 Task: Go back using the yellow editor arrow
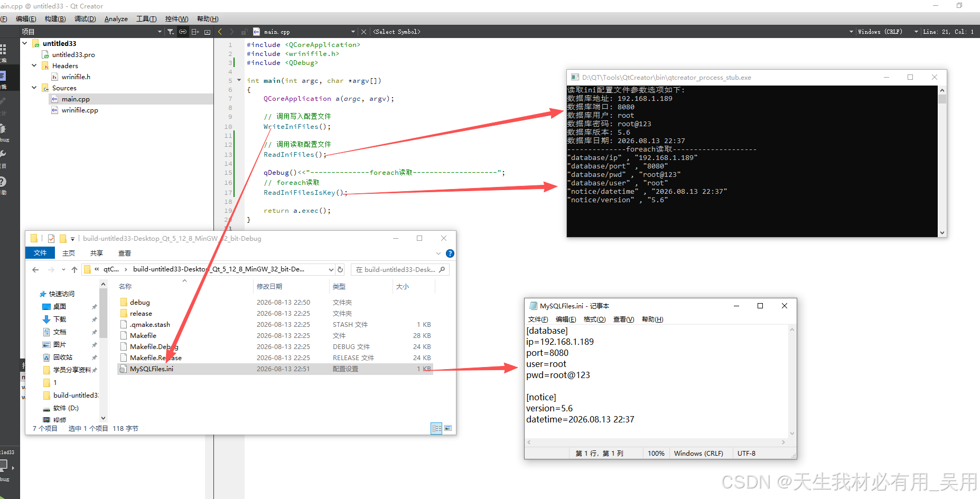tap(220, 32)
